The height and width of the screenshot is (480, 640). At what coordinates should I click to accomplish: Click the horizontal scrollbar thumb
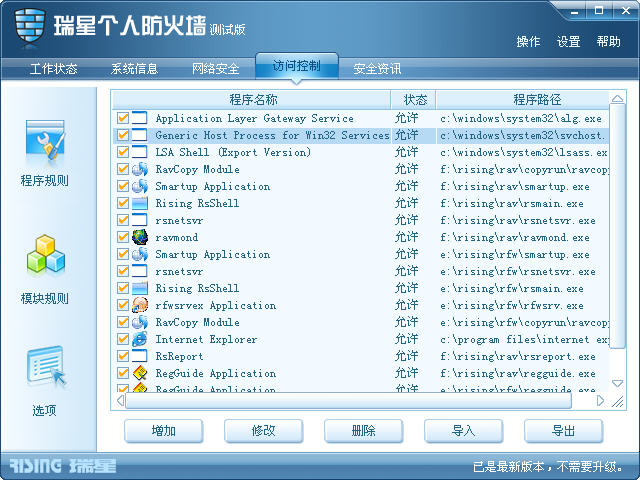349,400
